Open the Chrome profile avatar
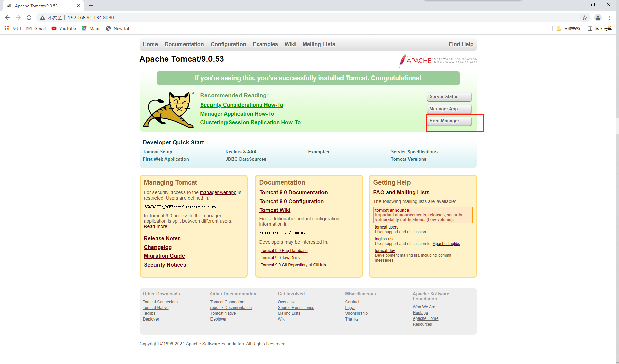619x364 pixels. 598,18
